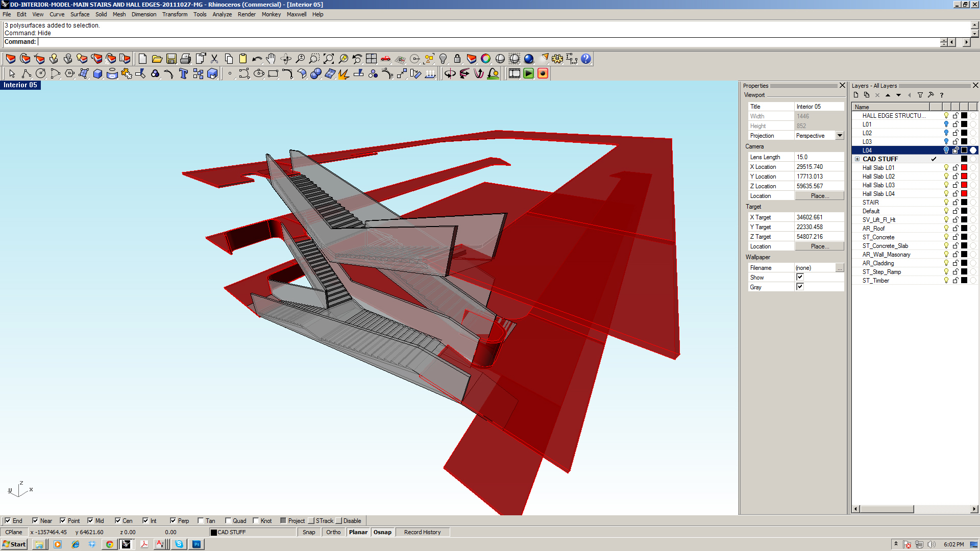
Task: Toggle the Near osnap checkbox
Action: (x=35, y=521)
